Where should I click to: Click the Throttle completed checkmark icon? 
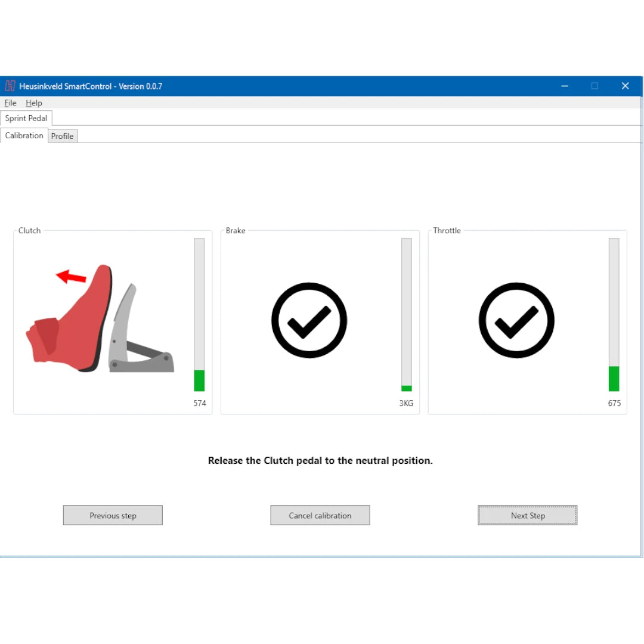pyautogui.click(x=516, y=320)
